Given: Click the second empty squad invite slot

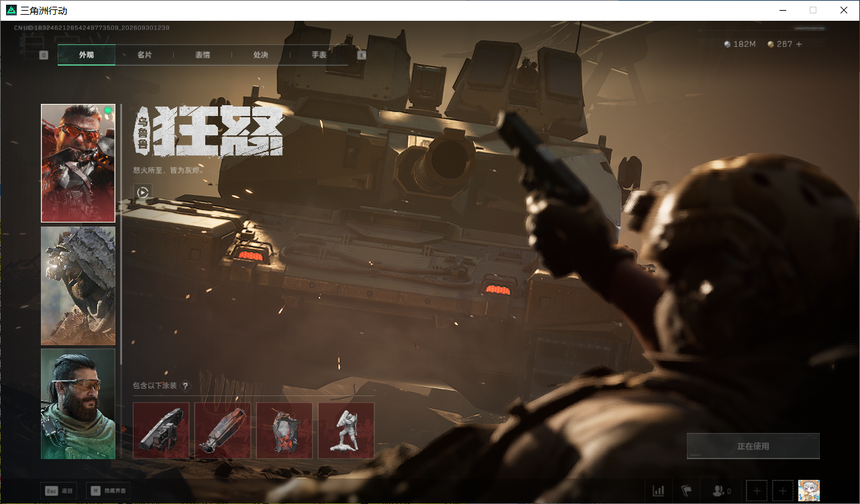Looking at the screenshot, I should coord(783,491).
